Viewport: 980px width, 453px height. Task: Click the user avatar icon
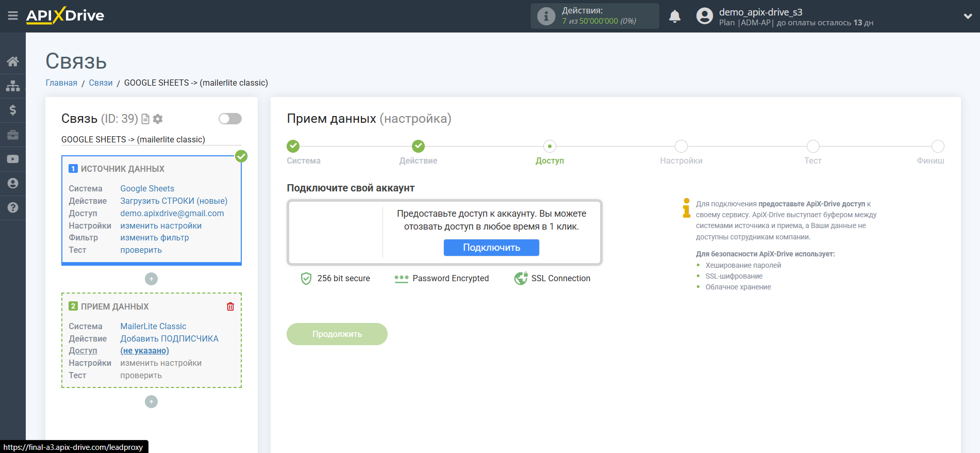(704, 16)
